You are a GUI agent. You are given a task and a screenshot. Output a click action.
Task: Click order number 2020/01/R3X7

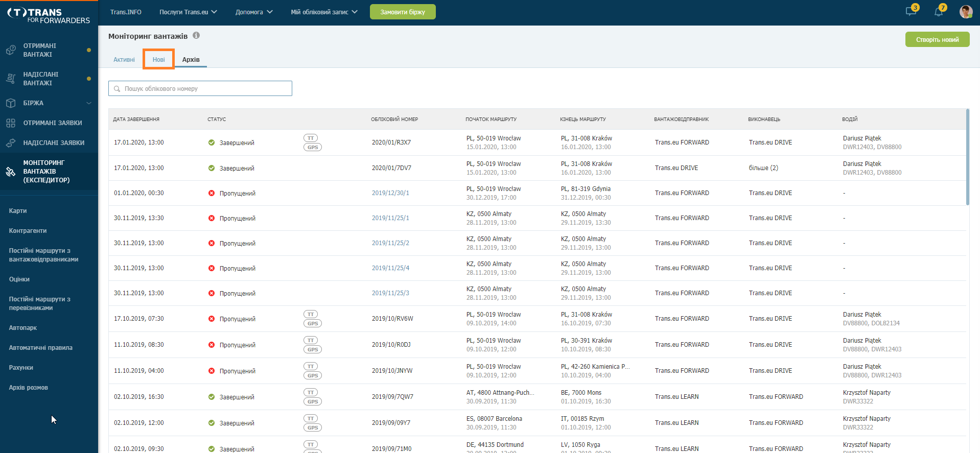391,142
